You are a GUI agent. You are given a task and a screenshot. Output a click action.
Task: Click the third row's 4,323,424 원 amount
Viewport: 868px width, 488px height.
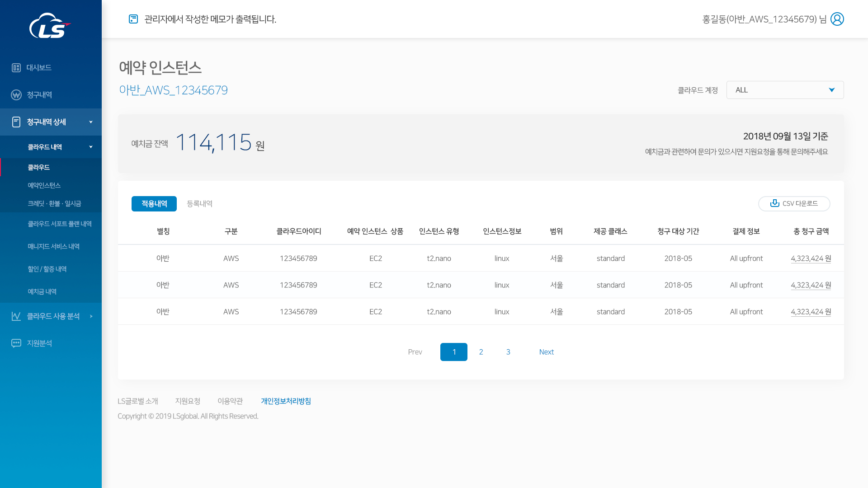(x=811, y=312)
